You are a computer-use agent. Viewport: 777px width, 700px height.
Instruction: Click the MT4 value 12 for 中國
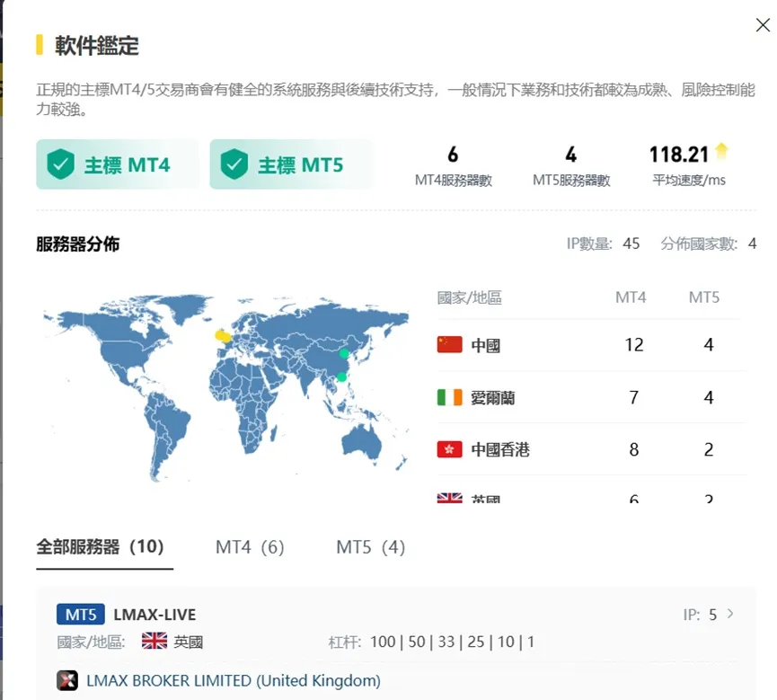click(634, 344)
